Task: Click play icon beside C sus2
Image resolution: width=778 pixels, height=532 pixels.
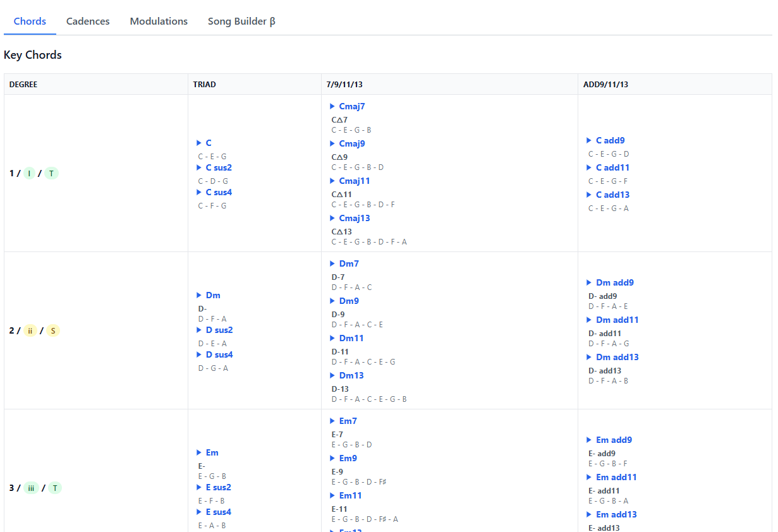Action: pyautogui.click(x=199, y=167)
